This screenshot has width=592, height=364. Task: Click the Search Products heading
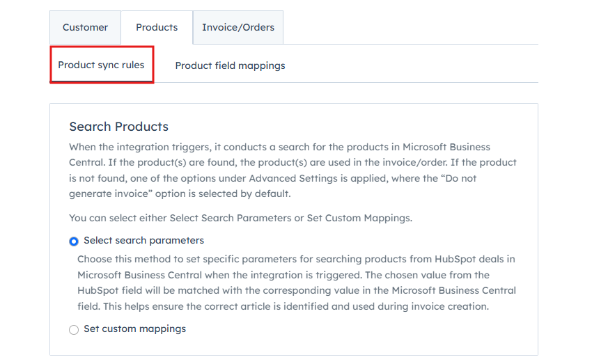[118, 127]
